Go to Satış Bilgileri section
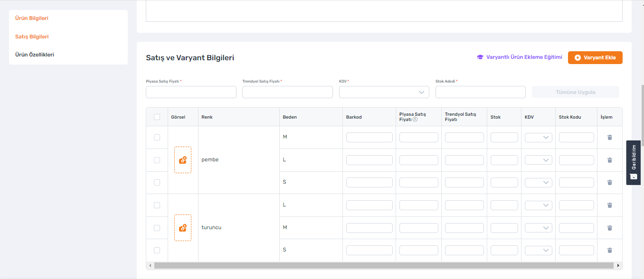 tap(32, 37)
